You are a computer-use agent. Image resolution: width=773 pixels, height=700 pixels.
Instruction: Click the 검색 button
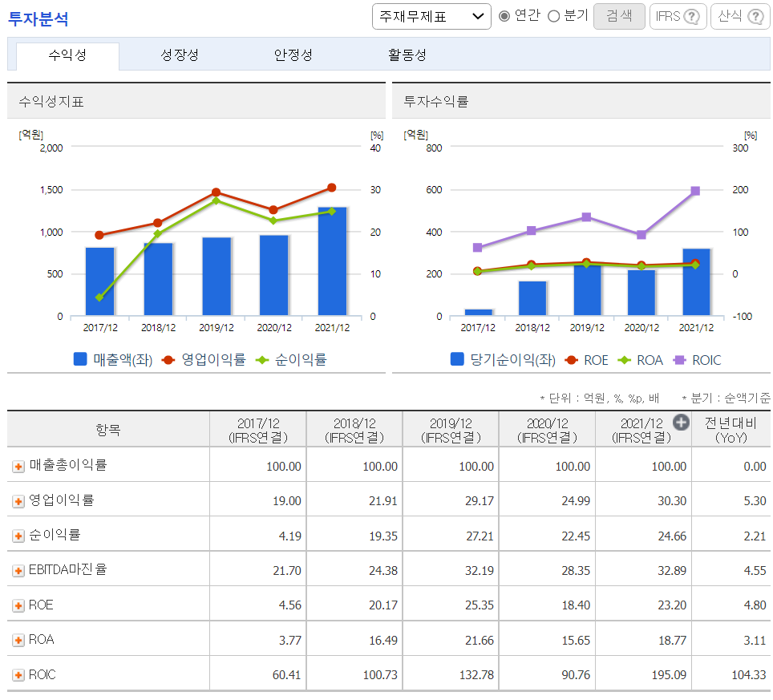point(619,16)
